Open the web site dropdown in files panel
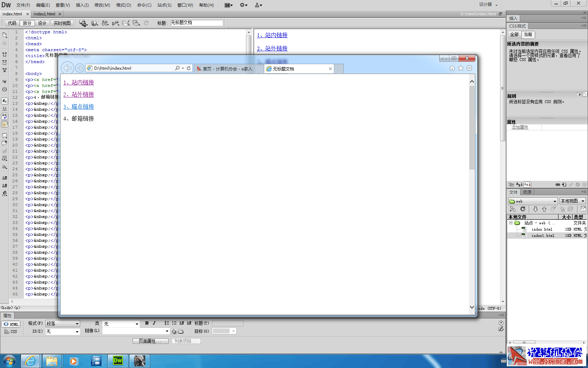This screenshot has width=588, height=368. coord(533,201)
